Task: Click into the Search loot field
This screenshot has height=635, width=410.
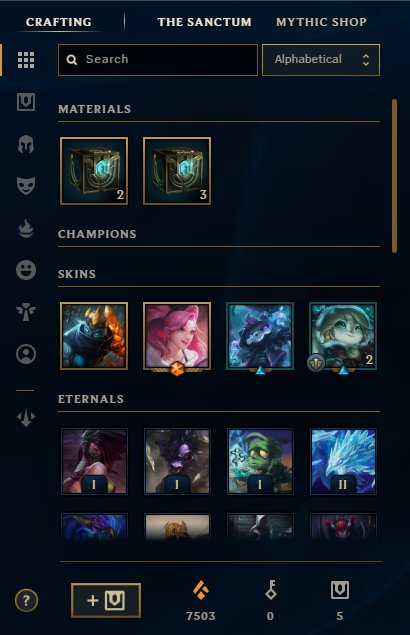Action: tap(158, 60)
